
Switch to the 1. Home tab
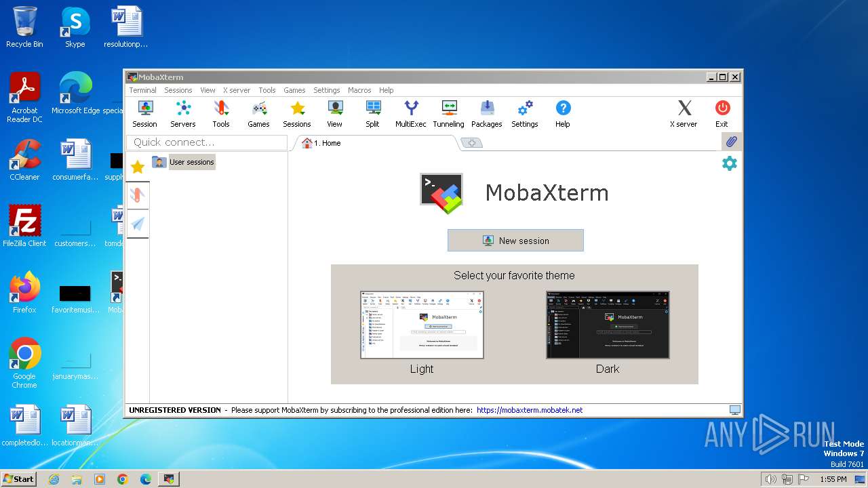pos(375,143)
